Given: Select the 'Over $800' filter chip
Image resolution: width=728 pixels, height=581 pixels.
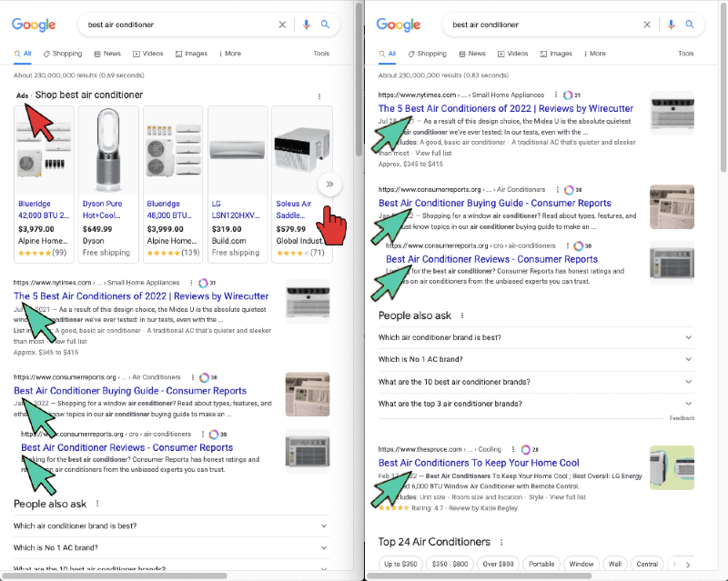Looking at the screenshot, I should pos(498,564).
